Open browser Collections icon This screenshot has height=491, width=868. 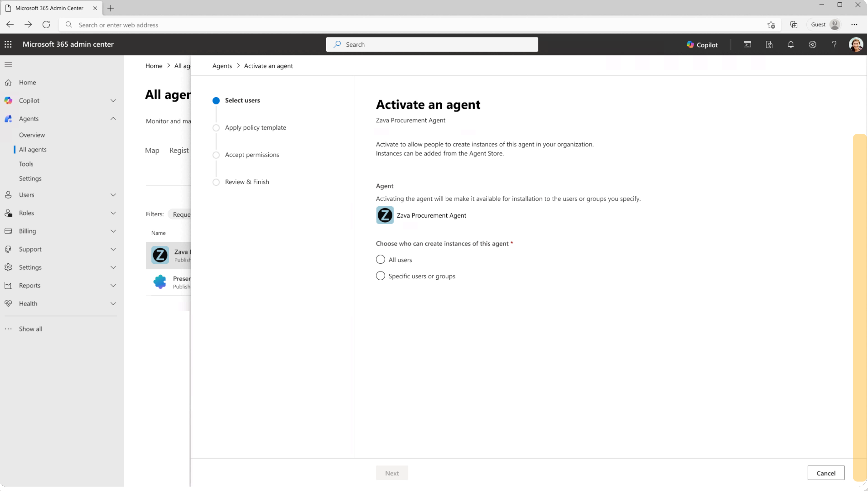pos(793,25)
